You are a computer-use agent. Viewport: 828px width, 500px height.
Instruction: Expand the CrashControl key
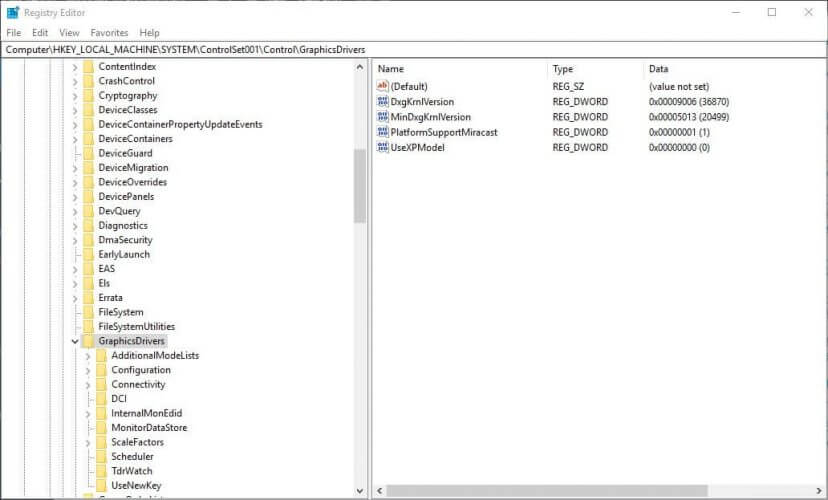pos(75,81)
